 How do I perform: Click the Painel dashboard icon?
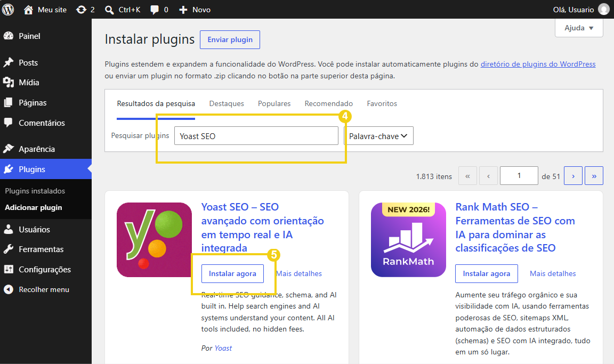coord(8,36)
